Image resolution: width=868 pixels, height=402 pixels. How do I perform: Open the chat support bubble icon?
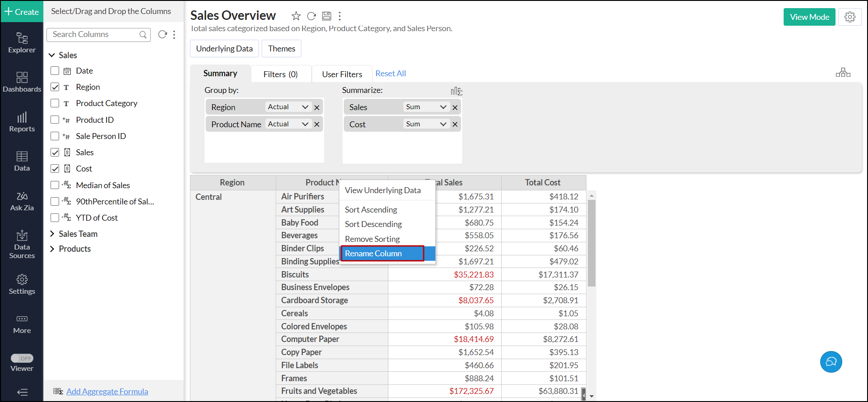pyautogui.click(x=831, y=362)
